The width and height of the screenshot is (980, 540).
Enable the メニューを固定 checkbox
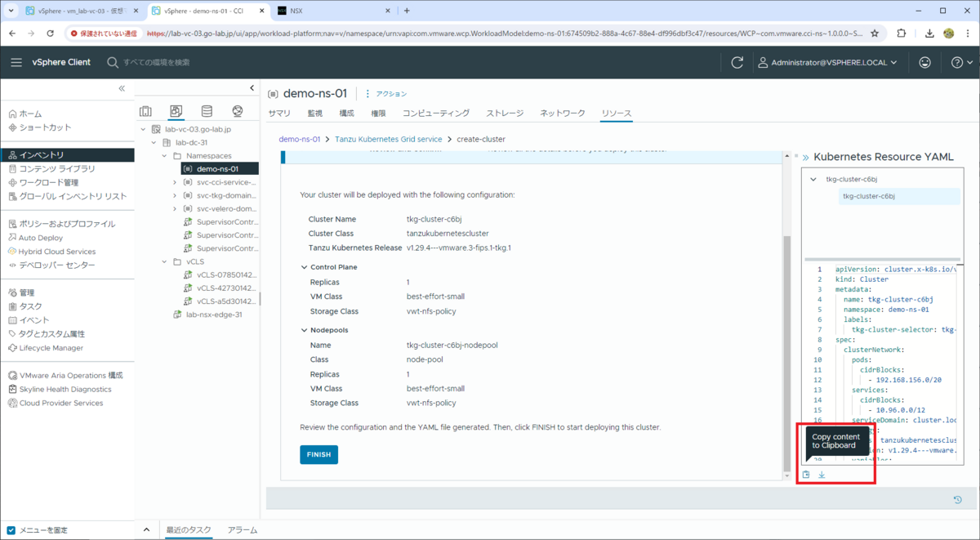tap(10, 529)
